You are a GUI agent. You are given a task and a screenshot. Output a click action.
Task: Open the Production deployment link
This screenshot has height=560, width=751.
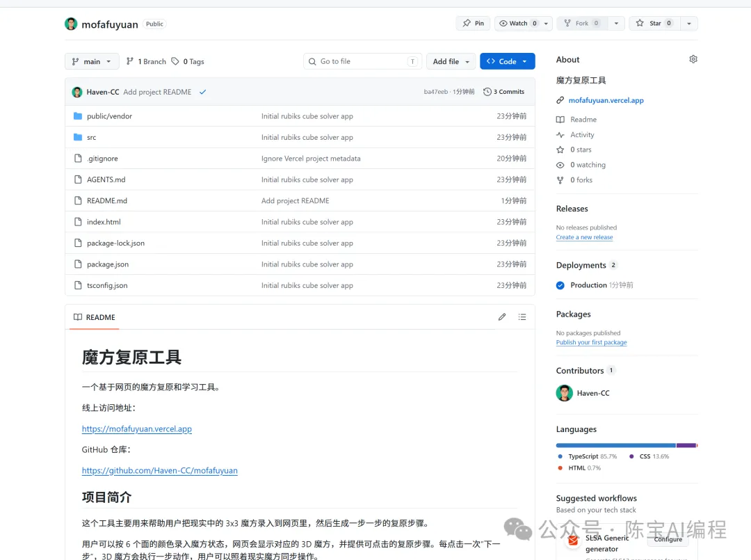[x=589, y=285]
